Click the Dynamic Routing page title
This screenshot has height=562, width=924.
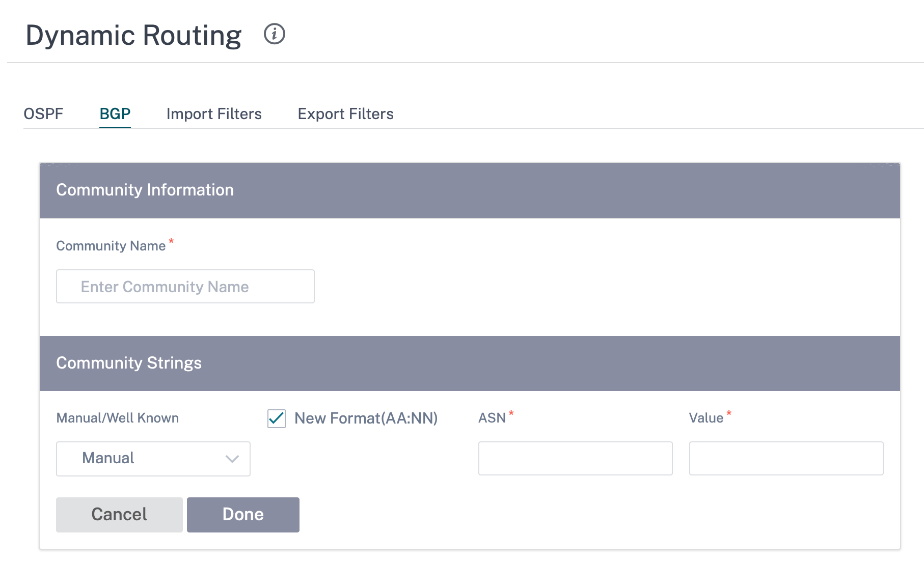(x=133, y=35)
